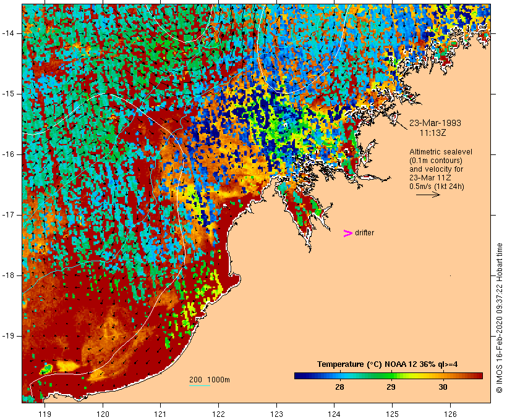
Task: Click the dark blue end of temperature colorbar
Action: point(300,375)
